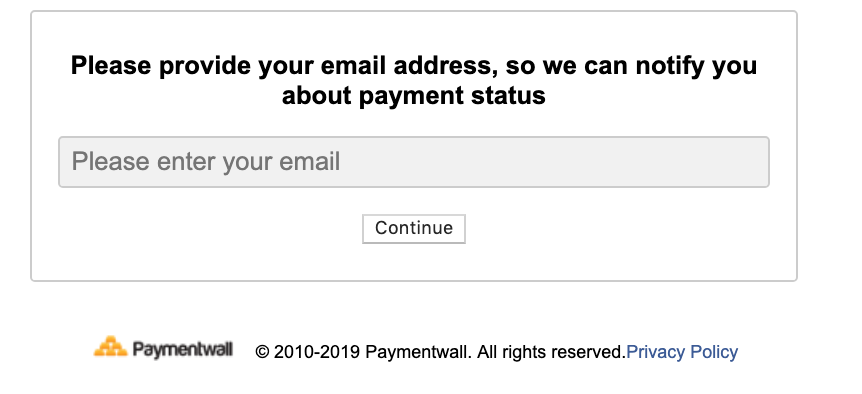The width and height of the screenshot is (862, 394).
Task: Click the 'about payment status' heading line
Action: coord(413,96)
